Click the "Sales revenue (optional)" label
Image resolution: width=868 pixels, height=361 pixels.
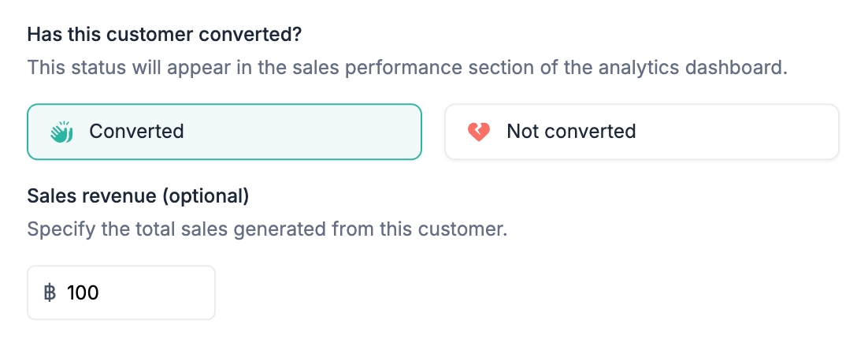(138, 196)
